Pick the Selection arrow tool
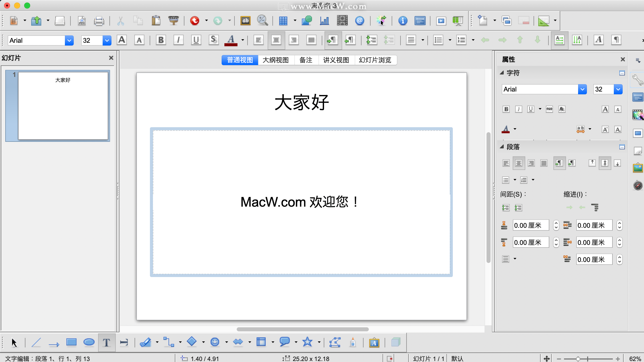 pos(14,342)
